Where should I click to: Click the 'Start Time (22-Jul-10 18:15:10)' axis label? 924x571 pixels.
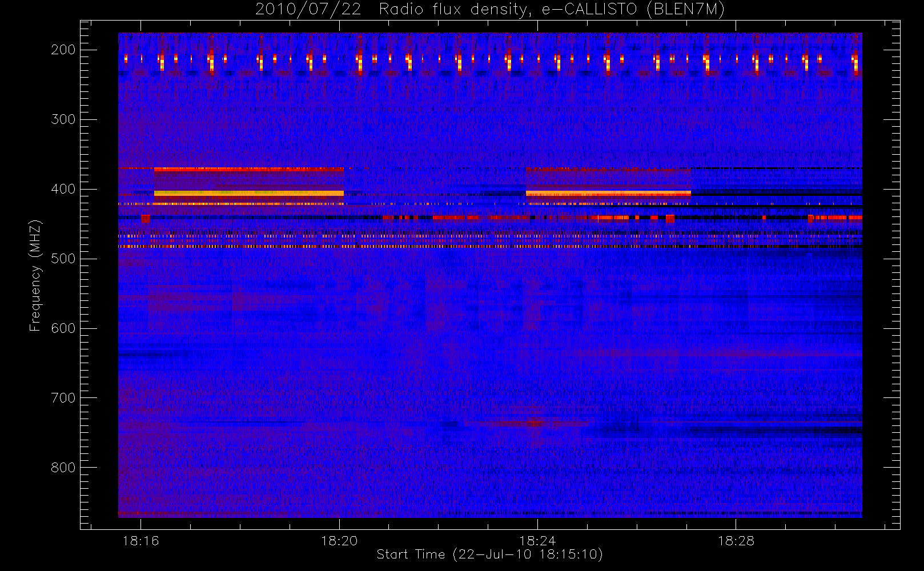pyautogui.click(x=489, y=554)
